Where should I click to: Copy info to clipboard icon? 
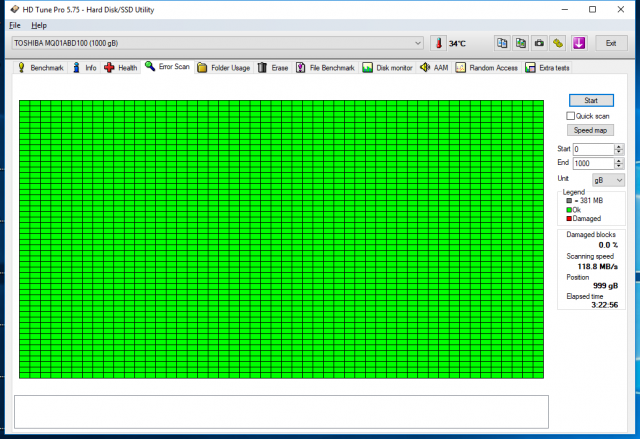click(500, 43)
